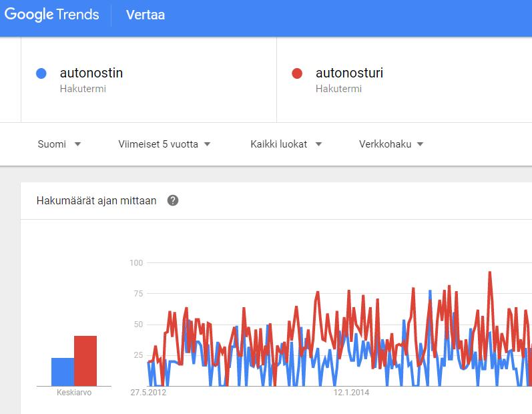Image resolution: width=532 pixels, height=414 pixels.
Task: Edit the autonostin search term
Action: pyautogui.click(x=91, y=73)
